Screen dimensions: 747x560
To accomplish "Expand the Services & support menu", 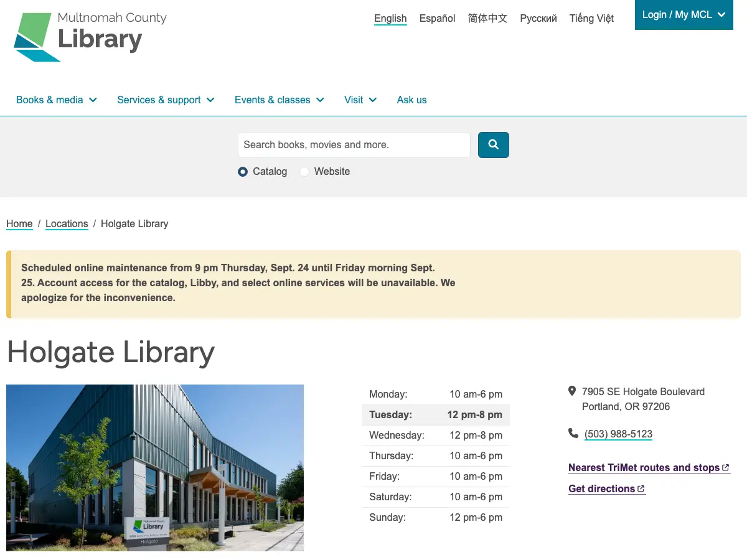I will [x=166, y=100].
